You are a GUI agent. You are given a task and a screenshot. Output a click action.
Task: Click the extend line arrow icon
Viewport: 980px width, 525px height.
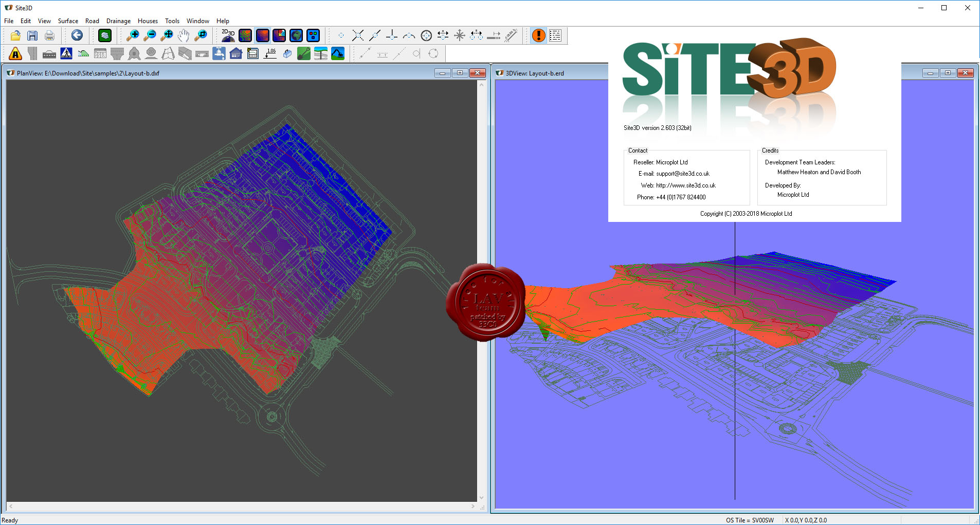[494, 35]
